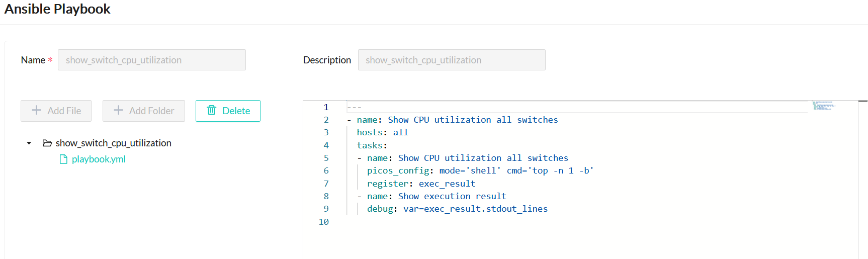
Task: Open the playbook.yml file
Action: 99,159
